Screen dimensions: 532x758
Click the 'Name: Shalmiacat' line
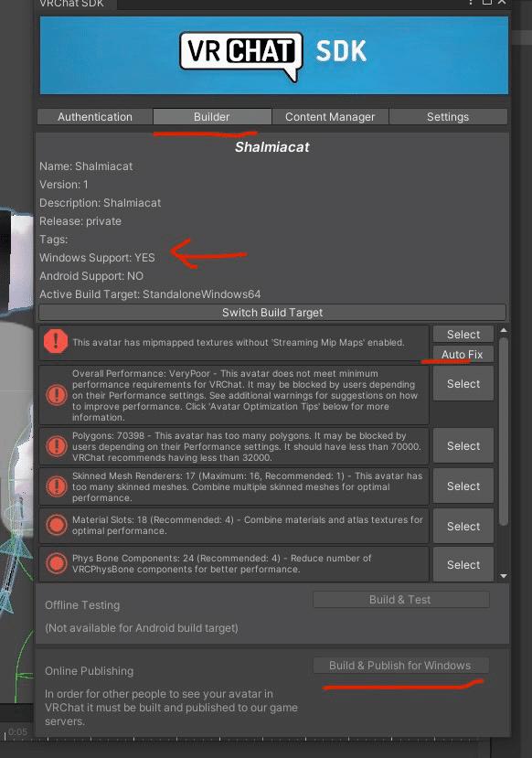coord(86,166)
